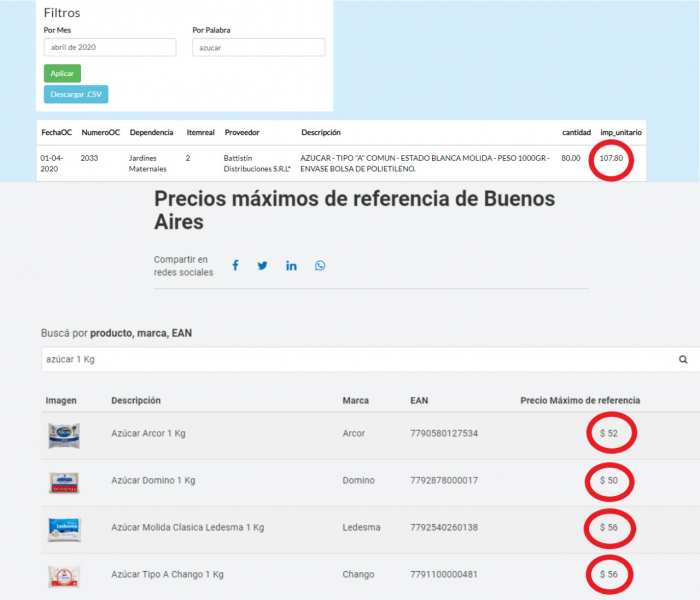Viewport: 700px width, 600px height.
Task: Select the Imagen column header
Action: click(61, 400)
